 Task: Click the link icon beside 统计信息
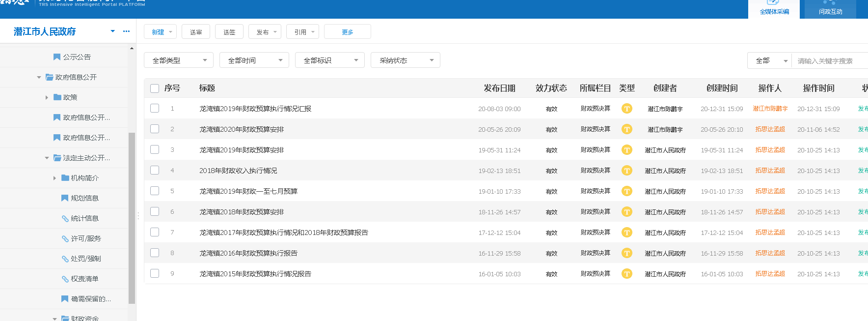[65, 219]
